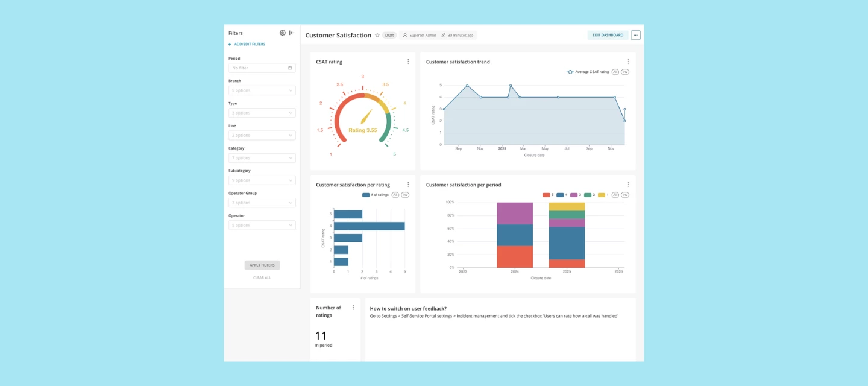Toggle the Average CSAT rating legend entry

click(593, 71)
